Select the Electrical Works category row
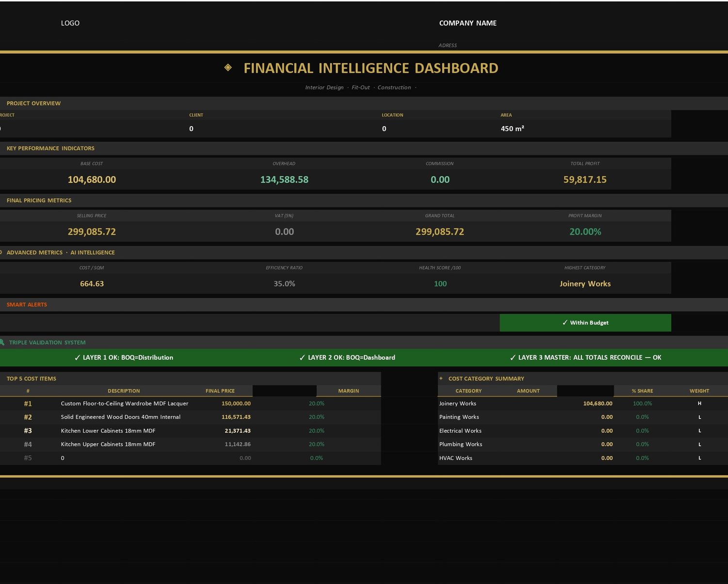The width and height of the screenshot is (728, 584). point(461,431)
